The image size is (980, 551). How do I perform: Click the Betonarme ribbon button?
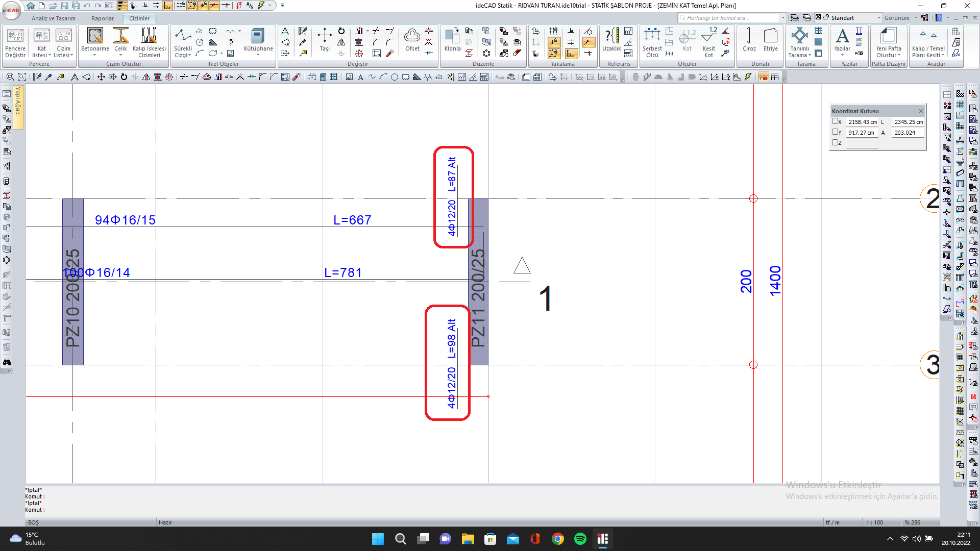click(x=95, y=43)
